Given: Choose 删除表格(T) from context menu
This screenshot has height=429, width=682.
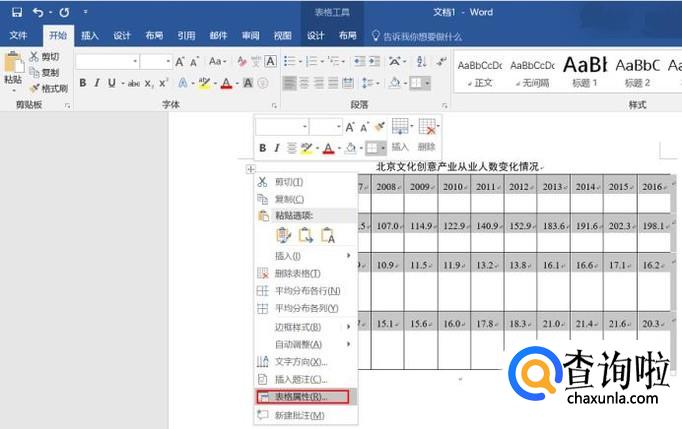Looking at the screenshot, I should click(x=306, y=273).
